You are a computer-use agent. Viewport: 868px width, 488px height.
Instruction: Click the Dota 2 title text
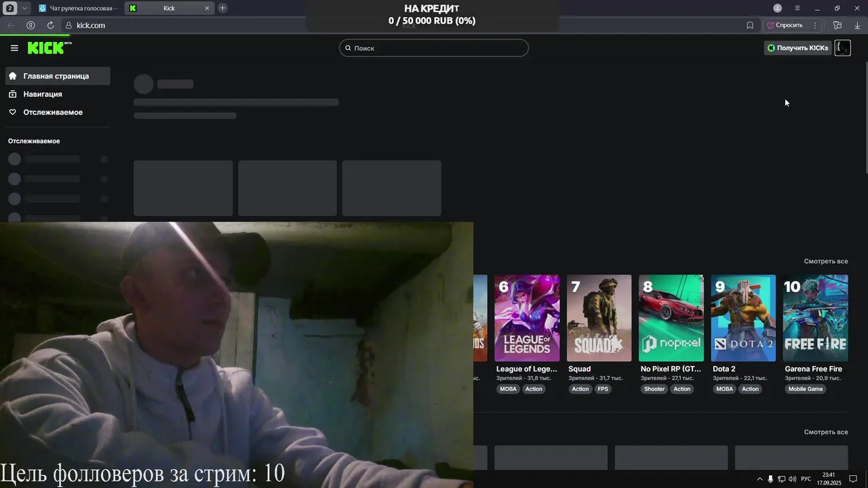pos(724,369)
